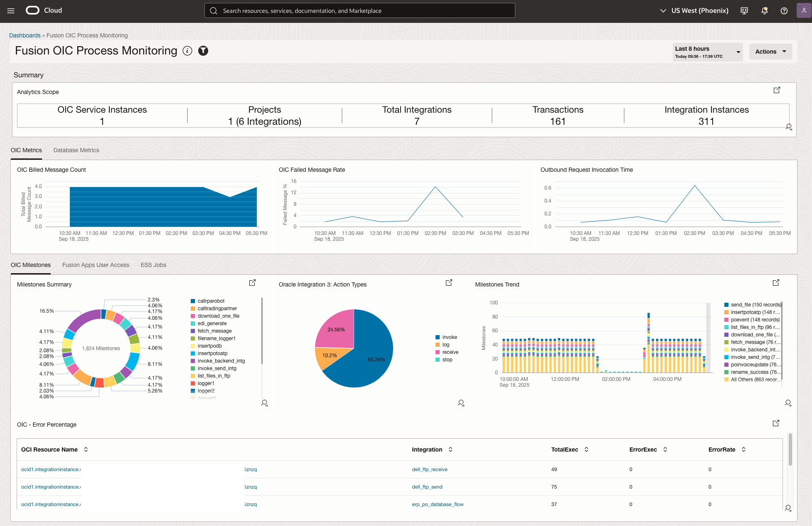This screenshot has height=526, width=812.
Task: Switch to the Database Metrics tab
Action: tap(76, 150)
